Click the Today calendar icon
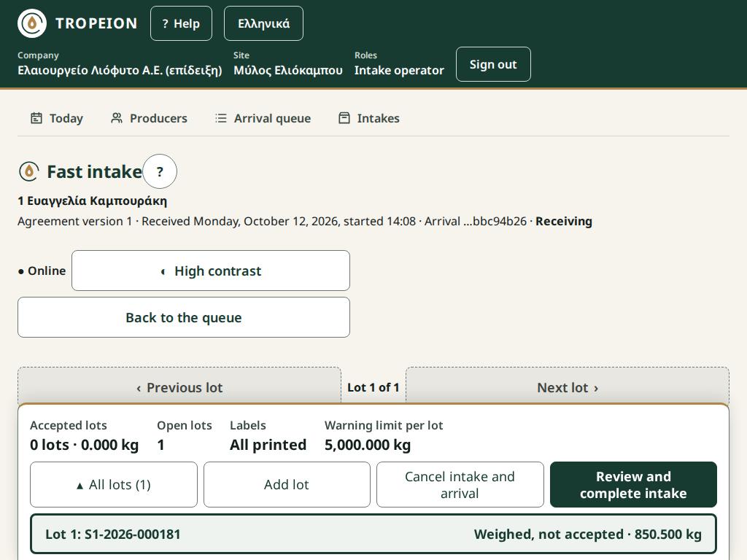The width and height of the screenshot is (747, 560). [36, 118]
